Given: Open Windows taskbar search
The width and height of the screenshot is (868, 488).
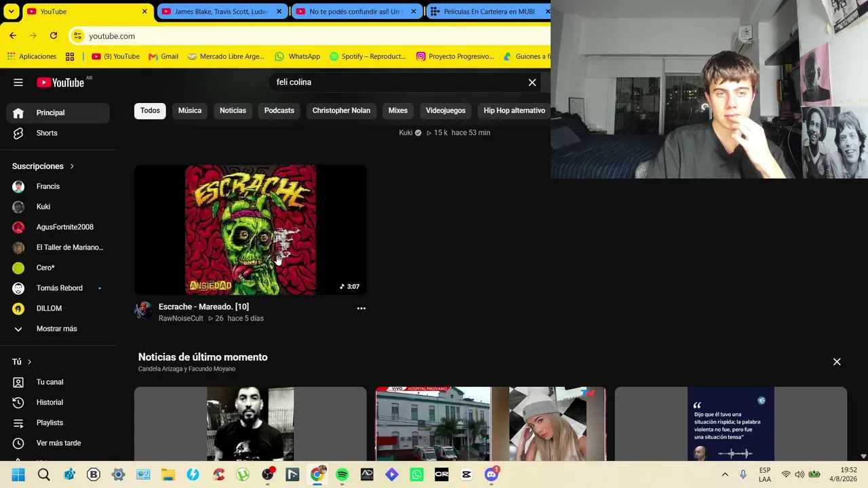Looking at the screenshot, I should pos(44,475).
